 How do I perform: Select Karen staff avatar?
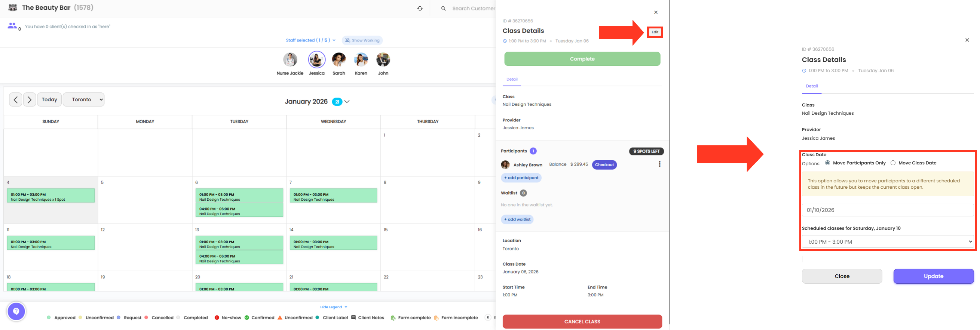click(x=361, y=60)
